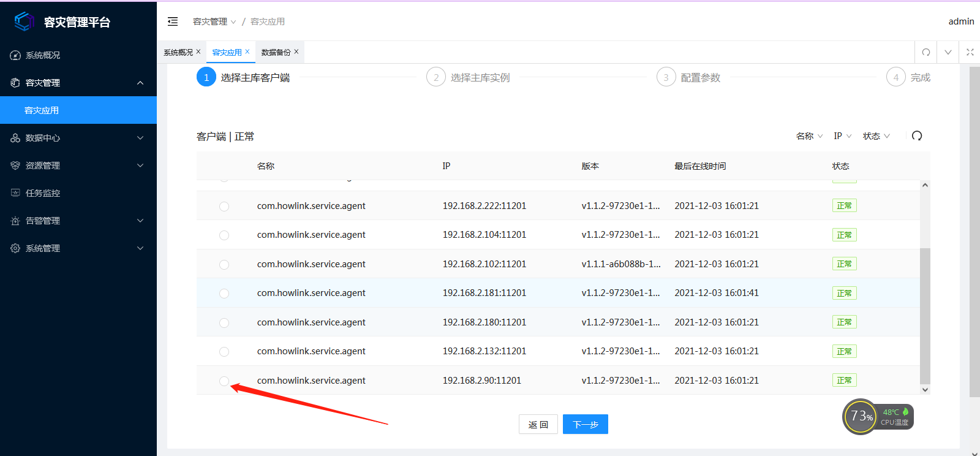The width and height of the screenshot is (980, 456).
Task: Click step 3 circle 配置参数
Action: click(x=666, y=77)
